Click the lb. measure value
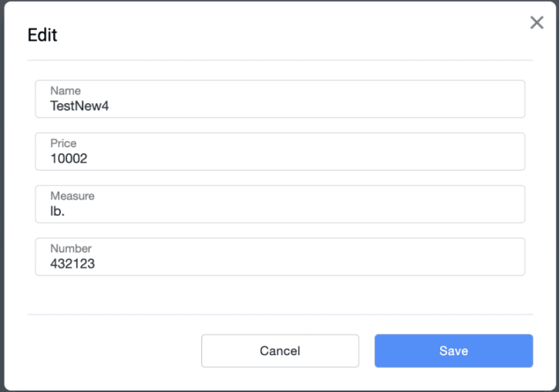This screenshot has width=559, height=392. pyautogui.click(x=58, y=211)
